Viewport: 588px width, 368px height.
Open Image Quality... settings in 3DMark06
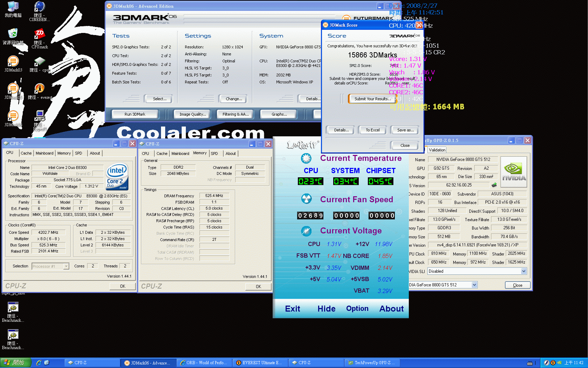point(193,114)
